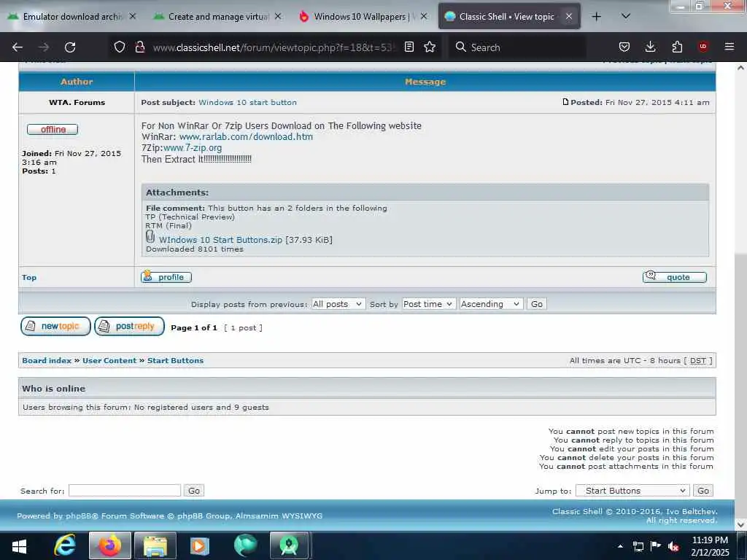Launch Internet Explorer from taskbar
This screenshot has height=560, width=747.
[x=65, y=545]
